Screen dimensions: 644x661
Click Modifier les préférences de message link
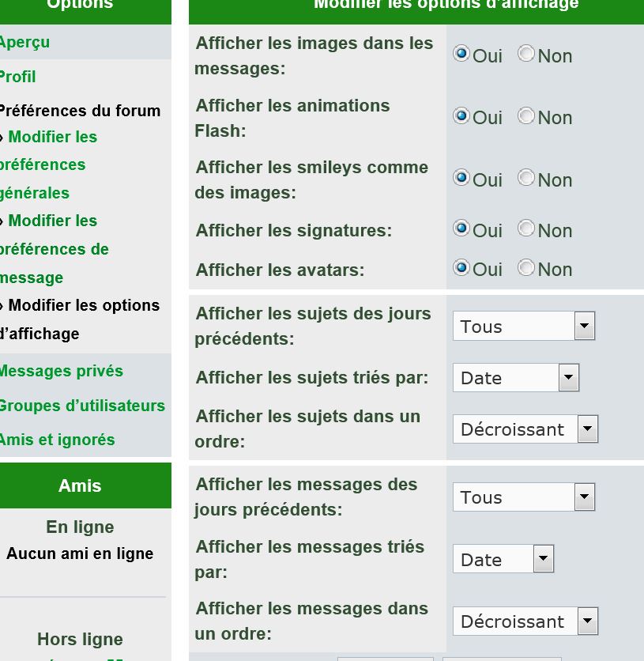[54, 249]
